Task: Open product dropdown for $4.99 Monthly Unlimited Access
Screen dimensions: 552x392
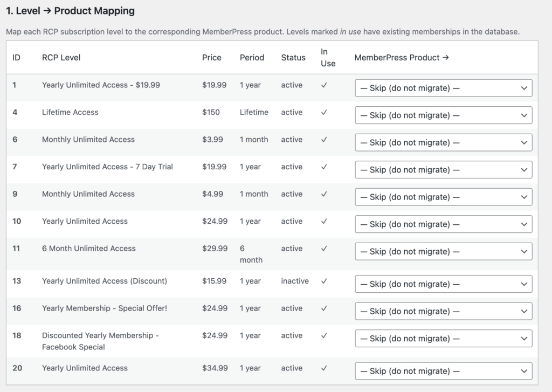Action: coord(443,197)
